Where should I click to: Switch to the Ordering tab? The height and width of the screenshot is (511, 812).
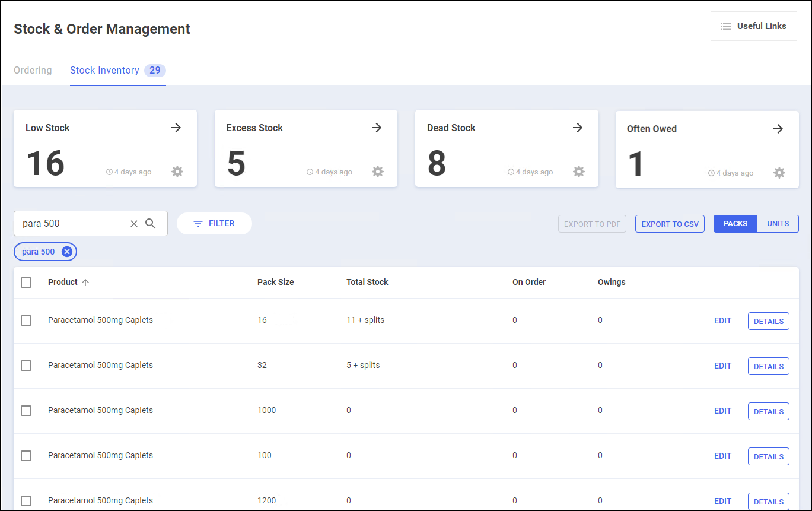coord(33,71)
